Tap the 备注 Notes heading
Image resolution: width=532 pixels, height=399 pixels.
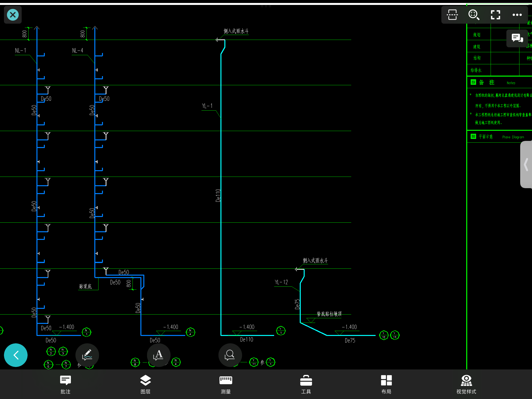[x=493, y=83]
